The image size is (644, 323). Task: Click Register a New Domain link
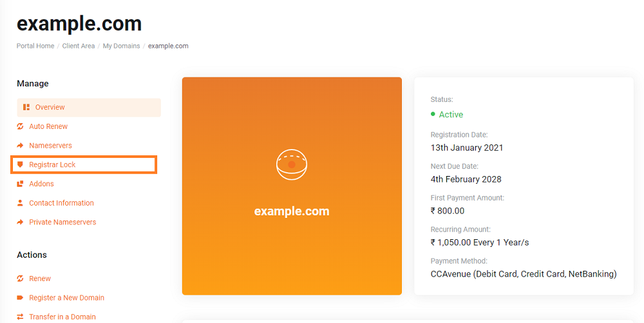[x=66, y=297]
